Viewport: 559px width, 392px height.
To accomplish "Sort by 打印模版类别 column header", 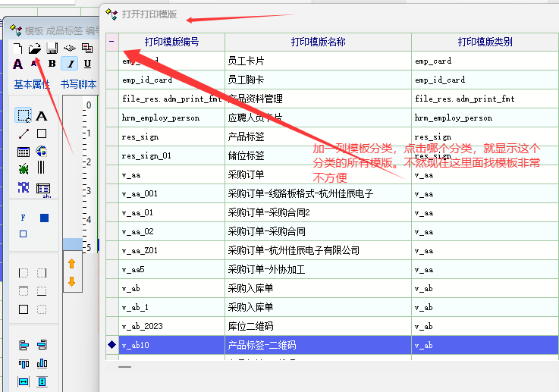I will pos(485,42).
